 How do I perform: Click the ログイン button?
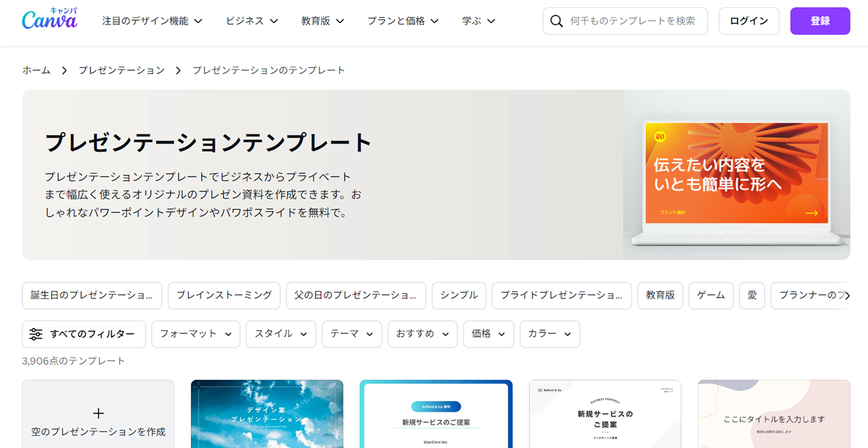point(749,21)
